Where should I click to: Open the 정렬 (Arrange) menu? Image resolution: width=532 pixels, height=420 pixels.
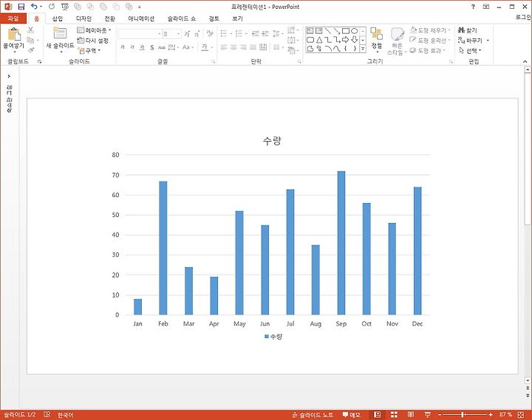(x=377, y=40)
